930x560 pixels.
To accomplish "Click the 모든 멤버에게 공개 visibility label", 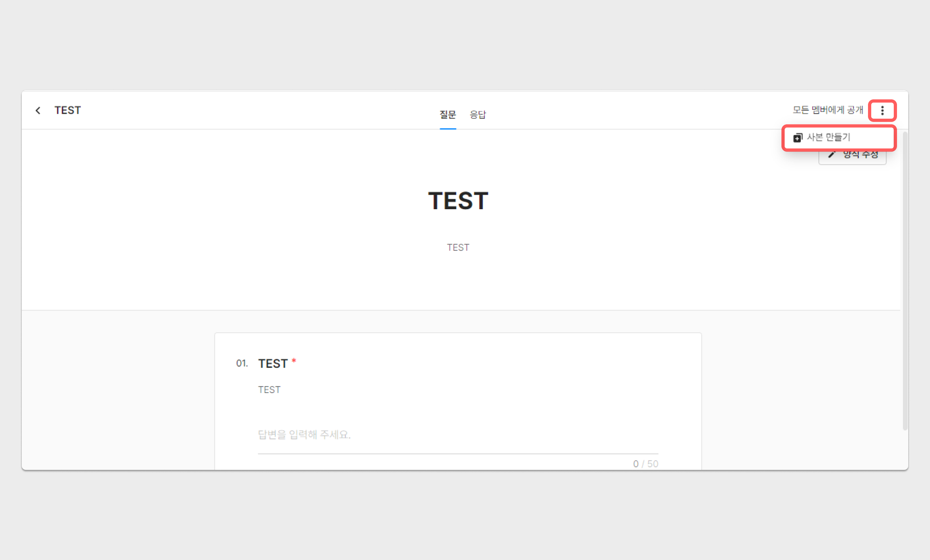I will pyautogui.click(x=828, y=110).
